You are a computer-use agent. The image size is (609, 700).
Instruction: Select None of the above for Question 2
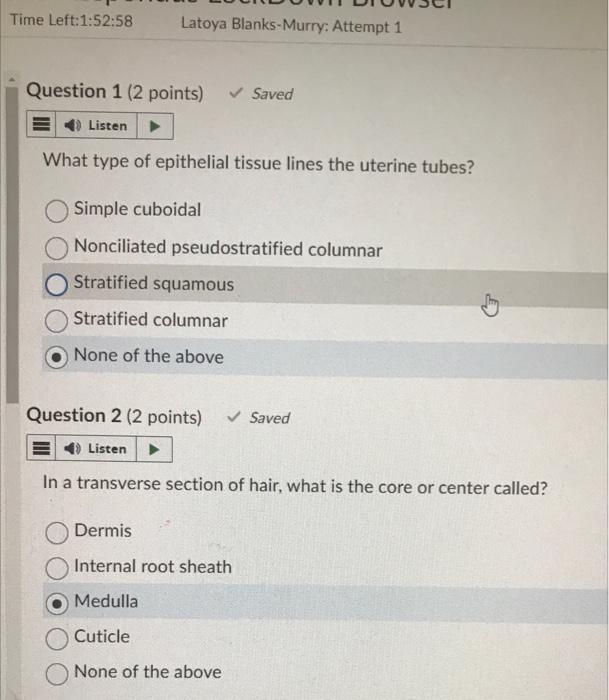pos(57,674)
